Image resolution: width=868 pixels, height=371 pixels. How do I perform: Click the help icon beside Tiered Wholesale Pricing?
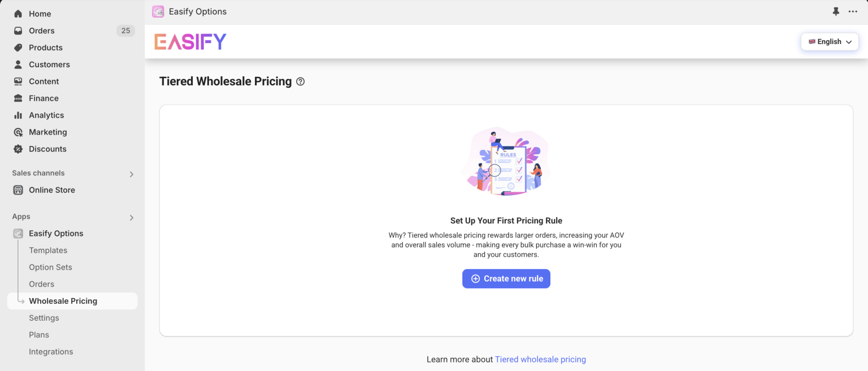[300, 81]
